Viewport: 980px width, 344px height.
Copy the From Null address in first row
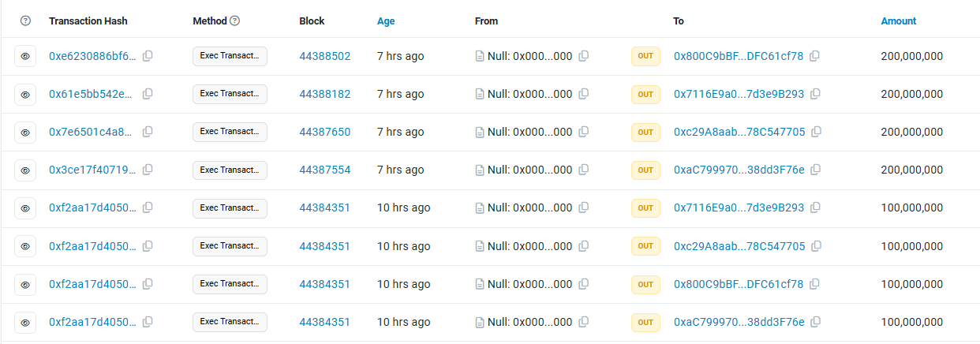pyautogui.click(x=584, y=56)
